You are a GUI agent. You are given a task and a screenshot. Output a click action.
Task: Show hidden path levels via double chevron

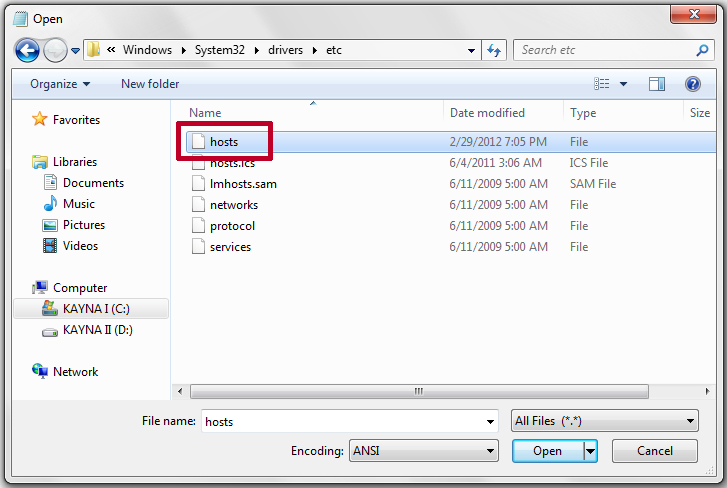111,50
